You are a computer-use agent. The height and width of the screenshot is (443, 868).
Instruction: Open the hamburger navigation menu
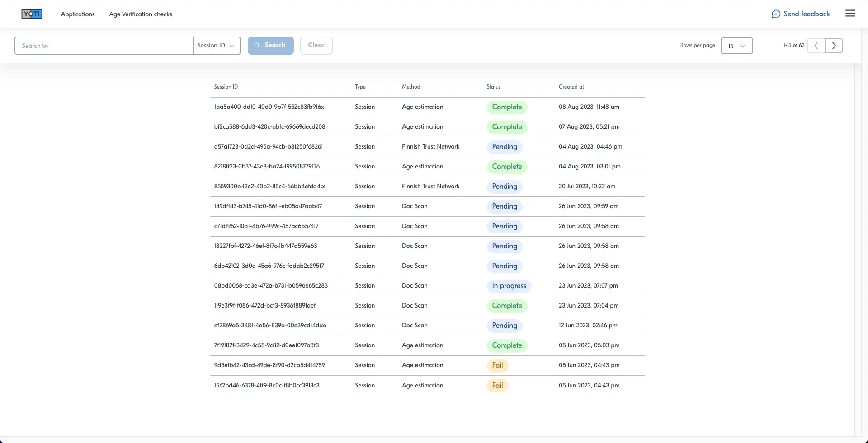point(850,13)
